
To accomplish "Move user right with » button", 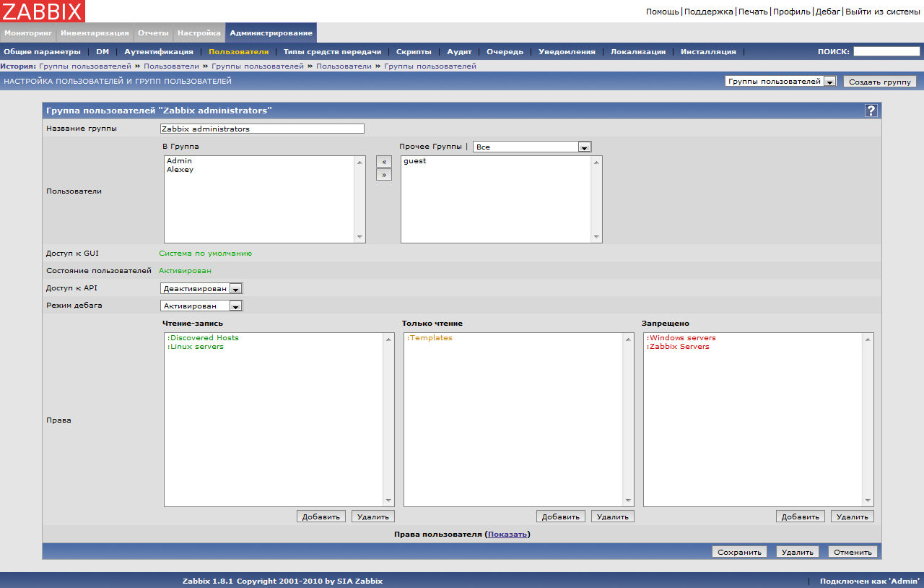I will (384, 175).
